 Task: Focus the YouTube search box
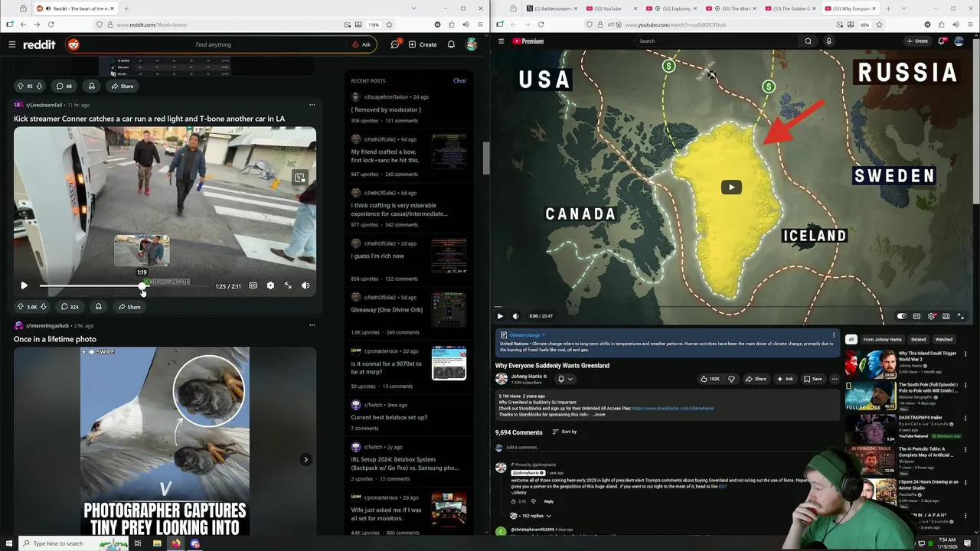click(x=717, y=41)
